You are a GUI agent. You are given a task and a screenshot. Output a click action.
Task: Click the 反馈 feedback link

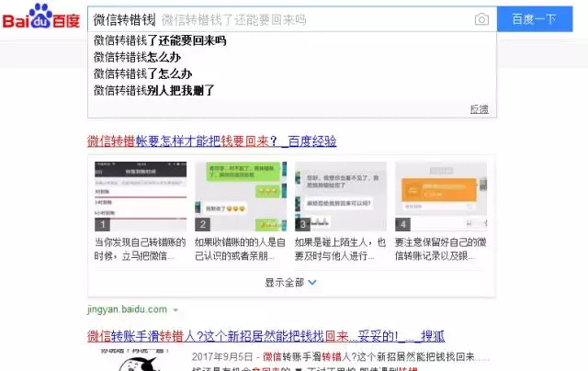pos(479,109)
